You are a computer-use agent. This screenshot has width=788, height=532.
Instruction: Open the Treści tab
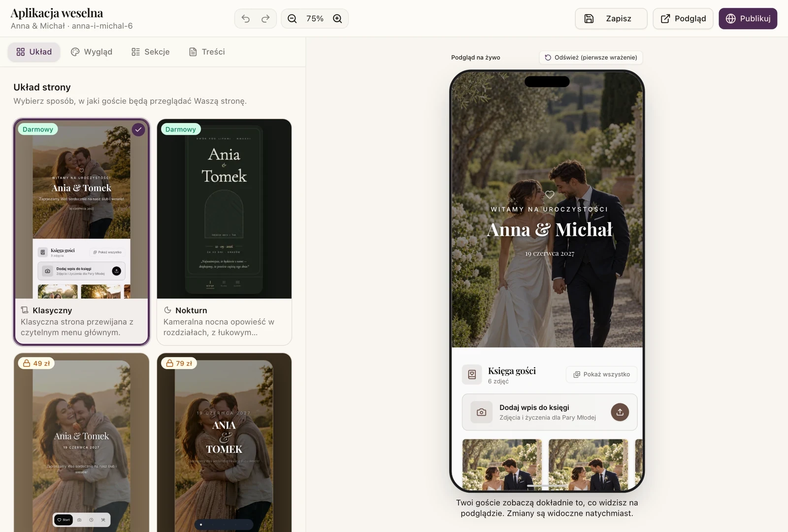pos(207,52)
